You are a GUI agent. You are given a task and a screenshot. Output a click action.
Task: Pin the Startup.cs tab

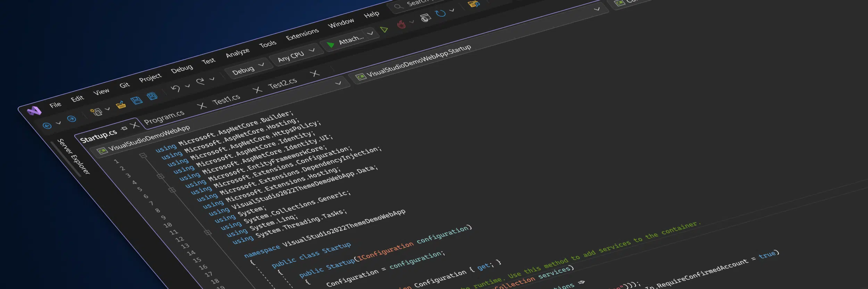(124, 129)
